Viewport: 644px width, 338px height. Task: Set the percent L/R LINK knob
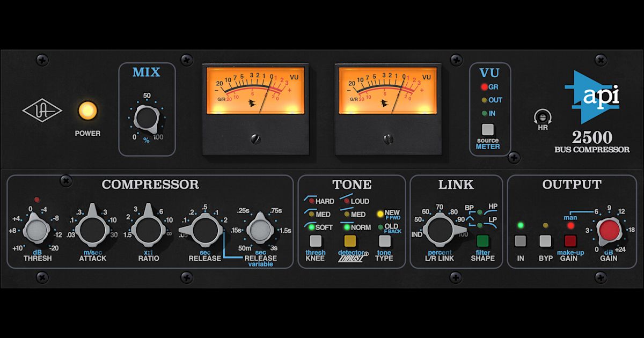click(x=441, y=229)
